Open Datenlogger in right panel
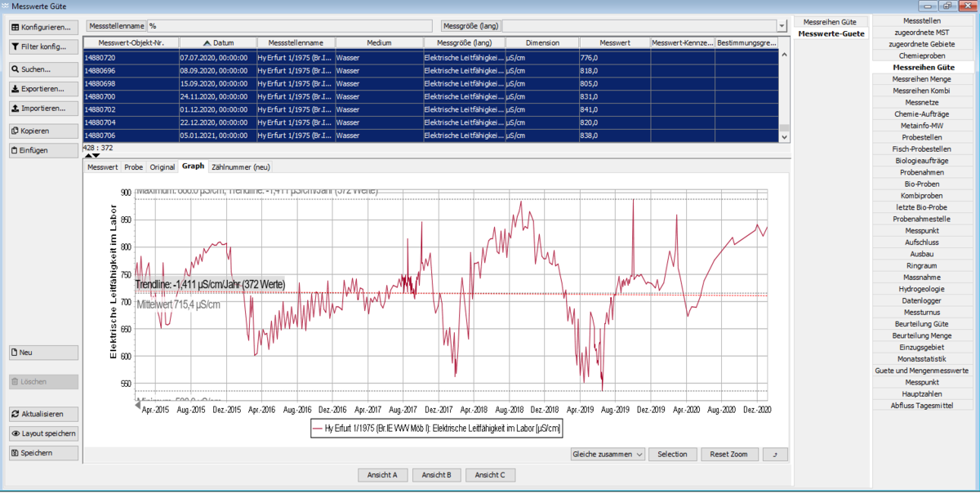Image resolution: width=980 pixels, height=493 pixels. [922, 301]
